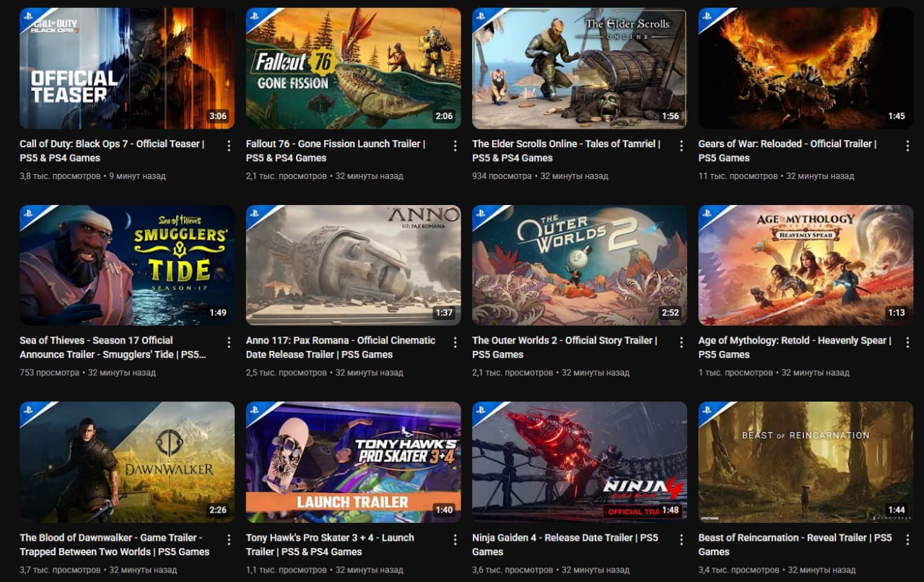
Task: Click the "2,5 тыс. просмотров" view count
Action: click(x=287, y=373)
